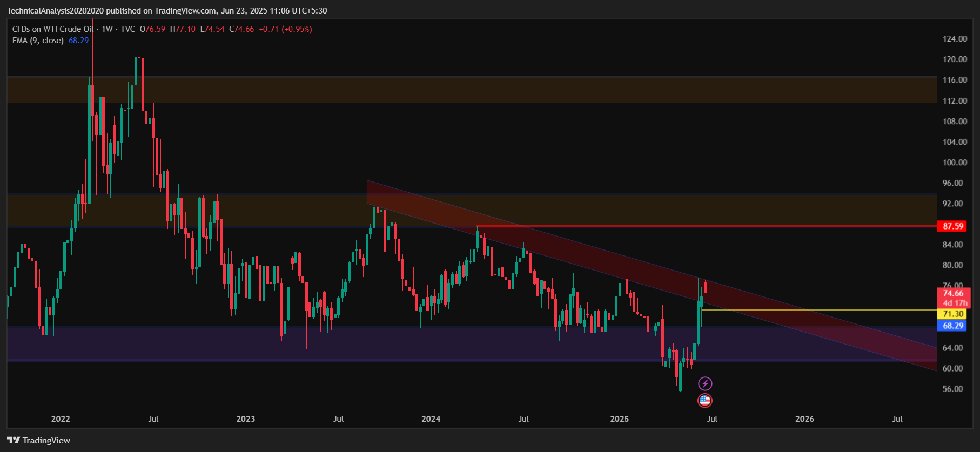
Task: Click the open value O76.59
Action: click(152, 29)
